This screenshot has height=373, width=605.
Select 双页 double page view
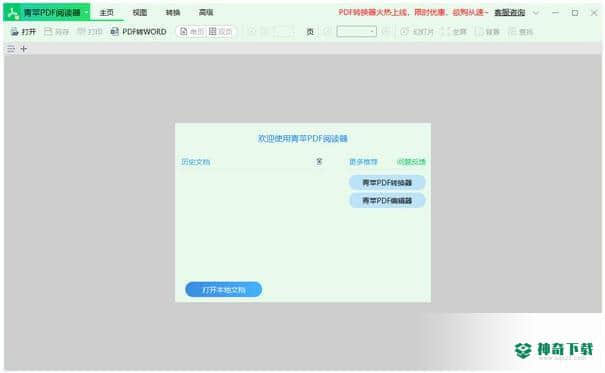click(x=220, y=32)
